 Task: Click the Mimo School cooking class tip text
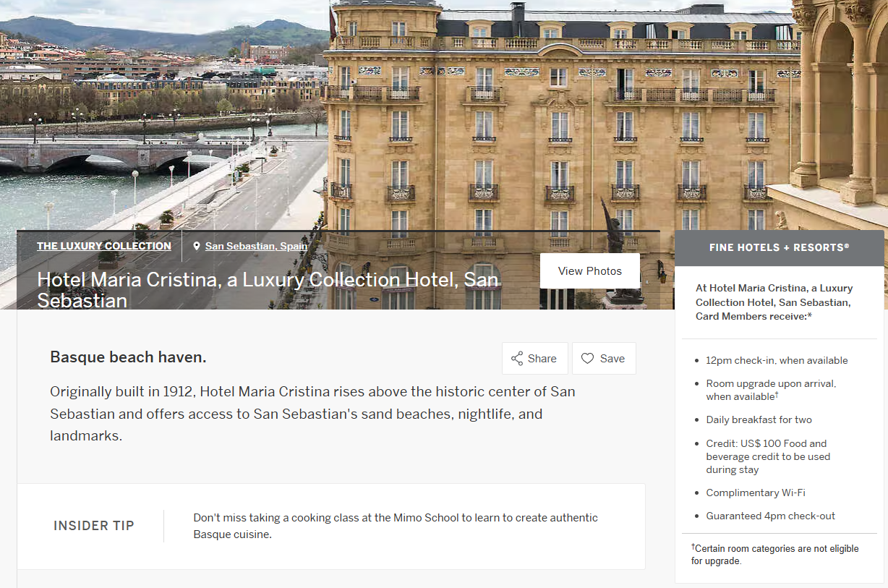[x=396, y=526]
